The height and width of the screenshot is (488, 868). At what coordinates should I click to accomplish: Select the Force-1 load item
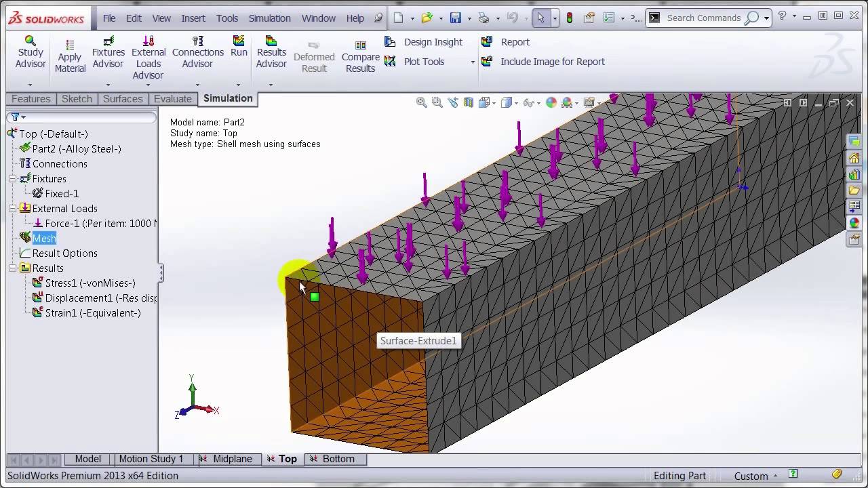95,224
